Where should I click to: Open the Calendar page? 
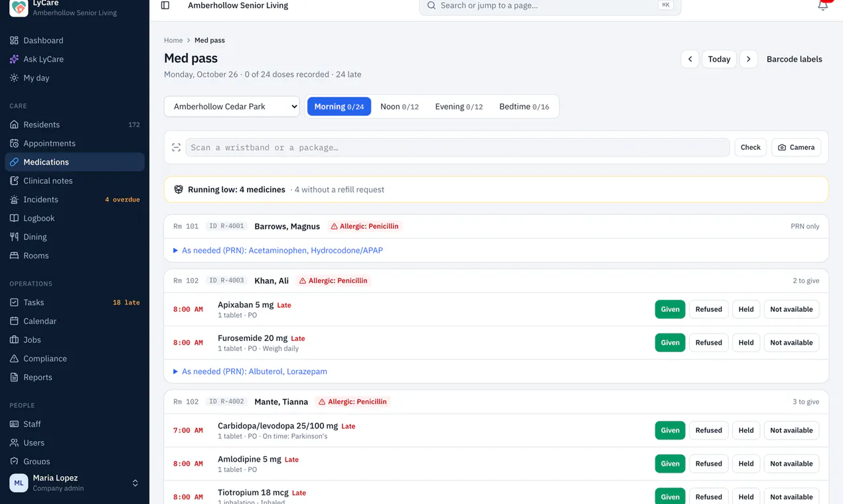tap(74, 321)
